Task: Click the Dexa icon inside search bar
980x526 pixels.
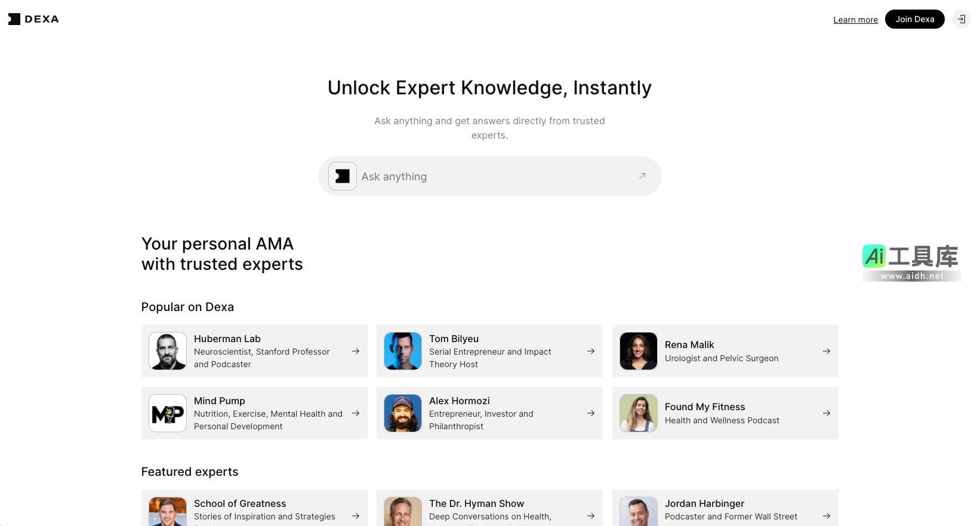Action: tap(343, 176)
